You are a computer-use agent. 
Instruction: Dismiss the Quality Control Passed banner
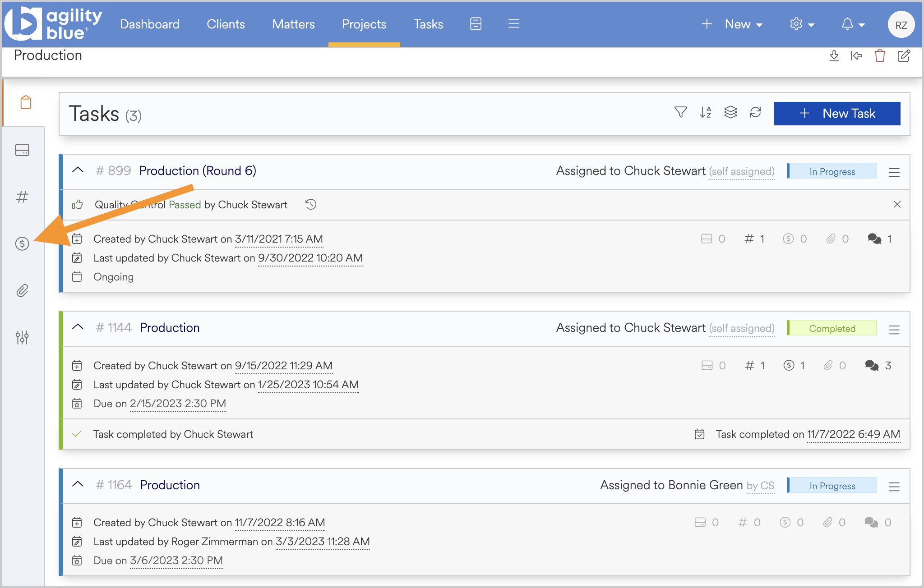(x=897, y=205)
